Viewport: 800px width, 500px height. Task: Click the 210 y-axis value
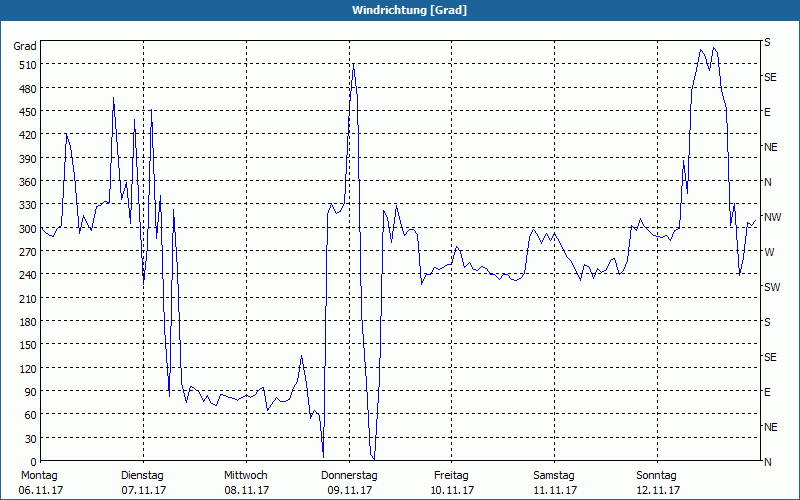[28, 298]
